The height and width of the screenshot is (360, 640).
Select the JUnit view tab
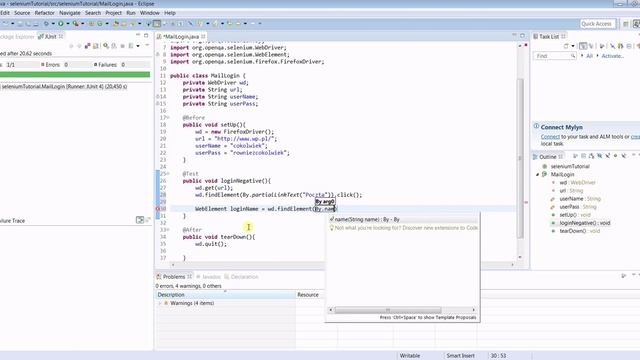tap(50, 37)
